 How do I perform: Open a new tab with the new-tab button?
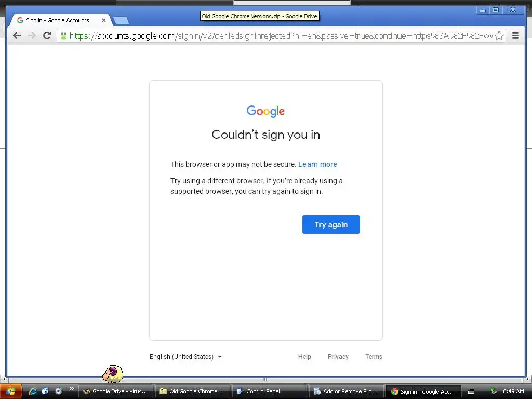coord(121,20)
